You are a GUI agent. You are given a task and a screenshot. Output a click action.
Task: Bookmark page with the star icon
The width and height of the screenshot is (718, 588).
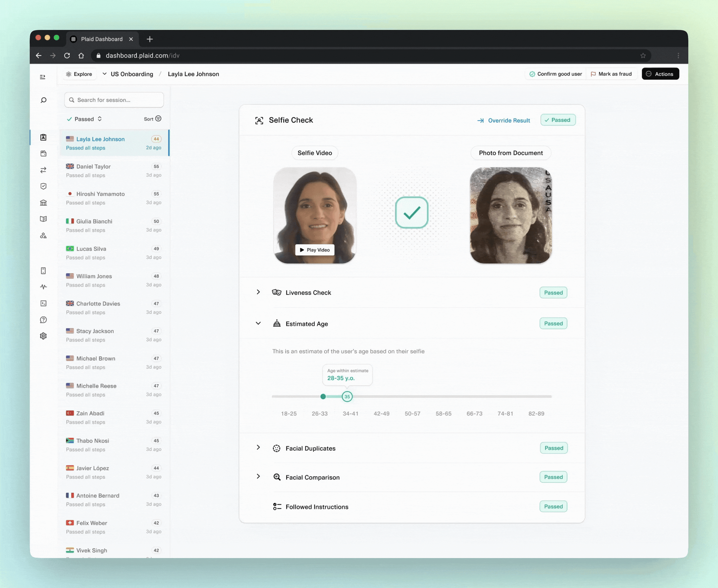[x=643, y=56]
